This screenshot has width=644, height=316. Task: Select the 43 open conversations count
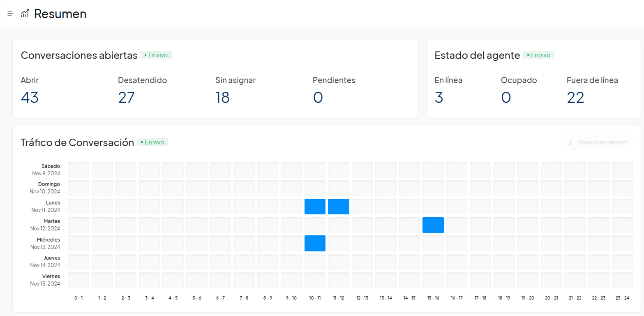pos(30,98)
